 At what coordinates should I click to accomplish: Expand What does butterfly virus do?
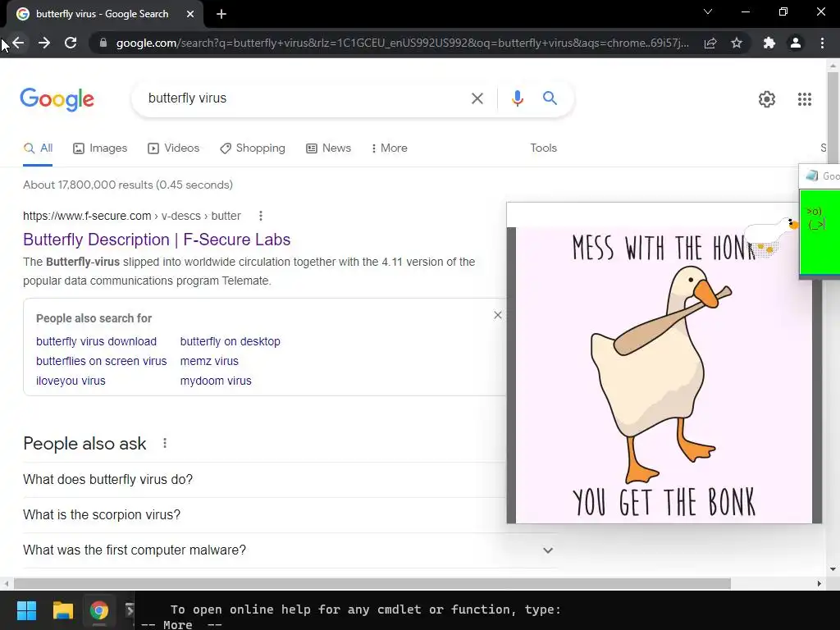(264, 479)
